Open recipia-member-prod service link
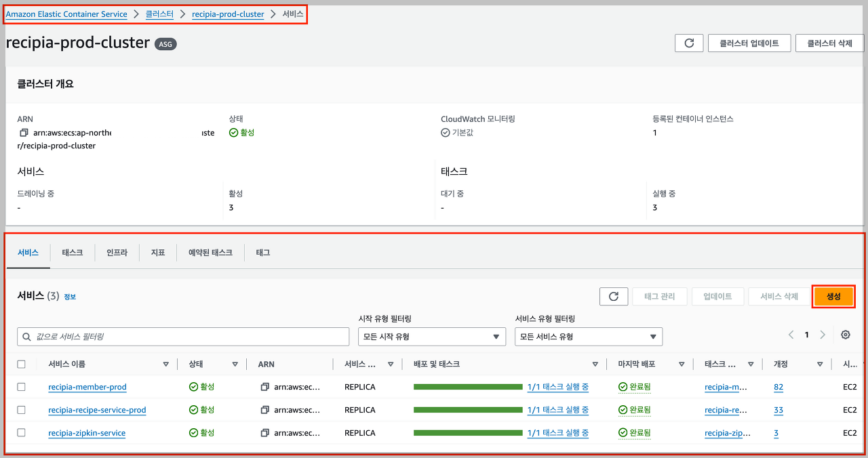This screenshot has width=868, height=458. point(87,387)
